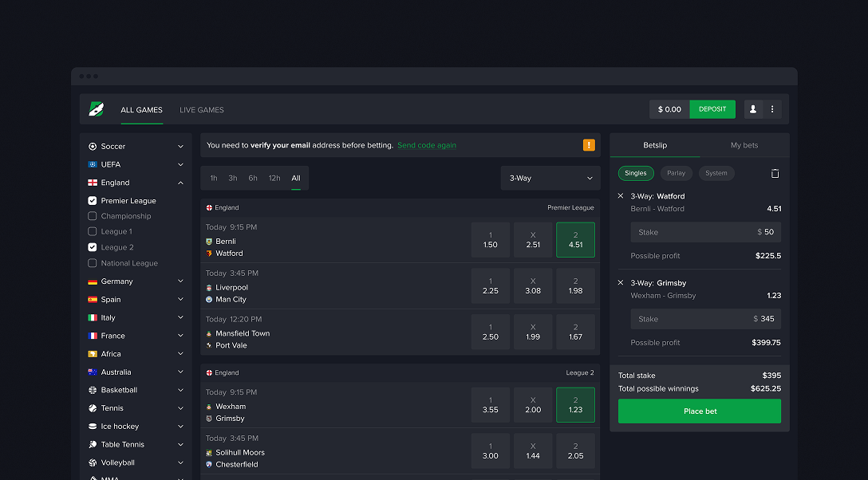Screen dimensions: 868x480
Task: Clear betslip with the trash icon
Action: 775,173
